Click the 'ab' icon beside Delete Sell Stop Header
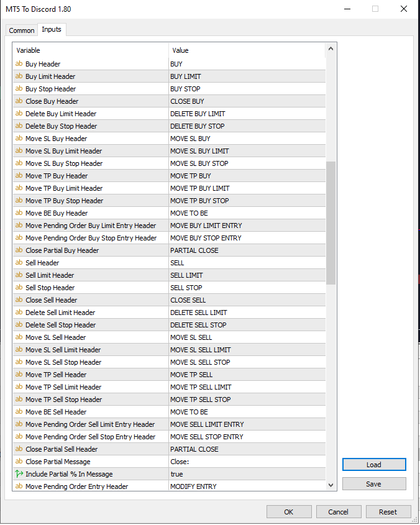The height and width of the screenshot is (525, 420). [19, 325]
